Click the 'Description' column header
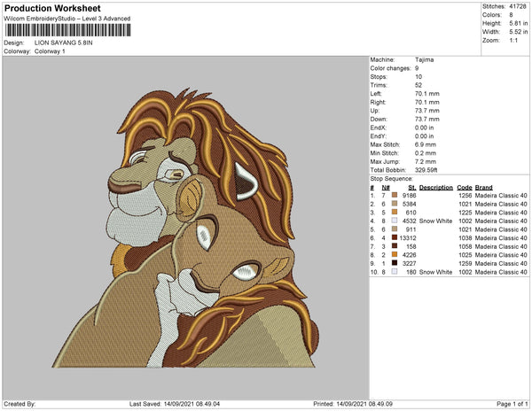This screenshot has width=532, height=411. [x=436, y=188]
